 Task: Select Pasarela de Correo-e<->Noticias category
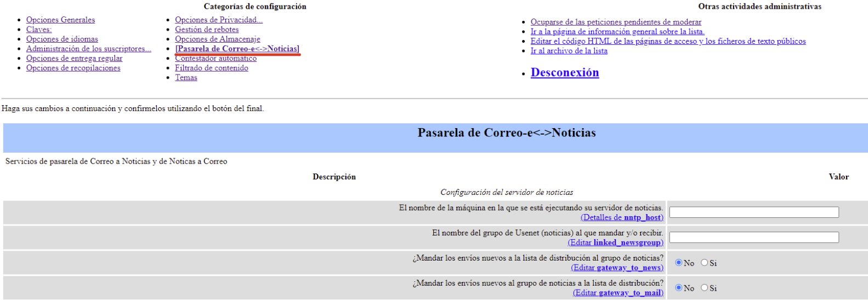[237, 49]
